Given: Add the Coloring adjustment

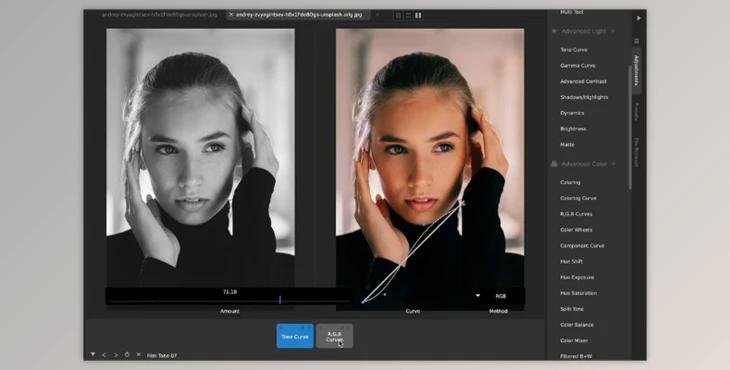Looking at the screenshot, I should click(x=570, y=182).
